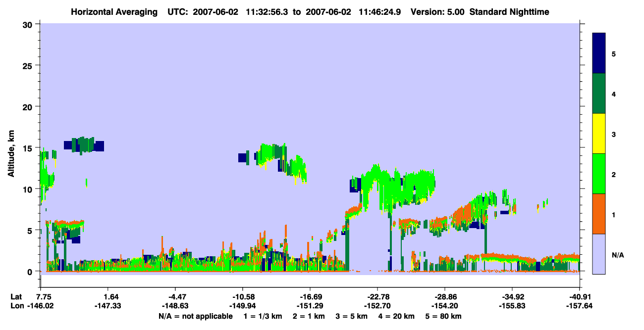644x330 pixels.
Task: Click the legend note '3 = 5 km'
Action: [x=352, y=316]
